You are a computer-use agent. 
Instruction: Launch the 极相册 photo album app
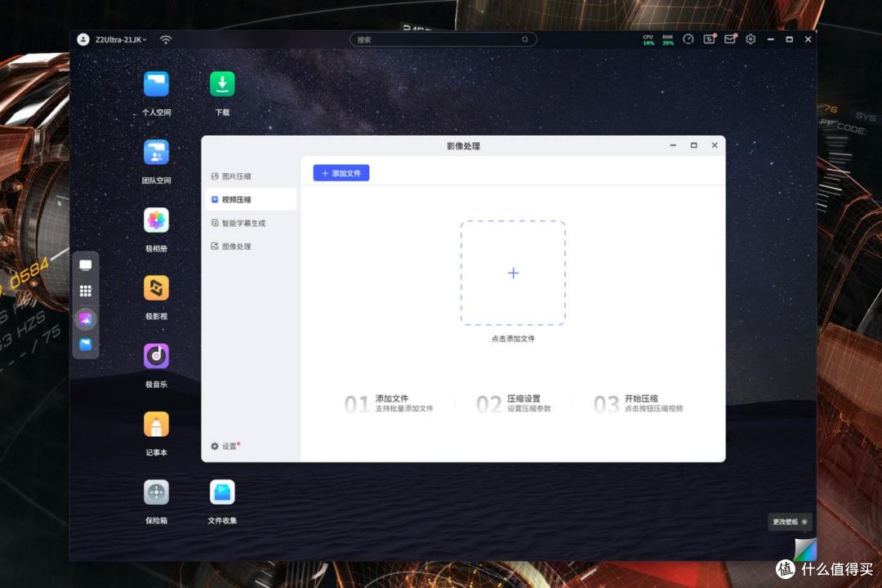click(156, 220)
